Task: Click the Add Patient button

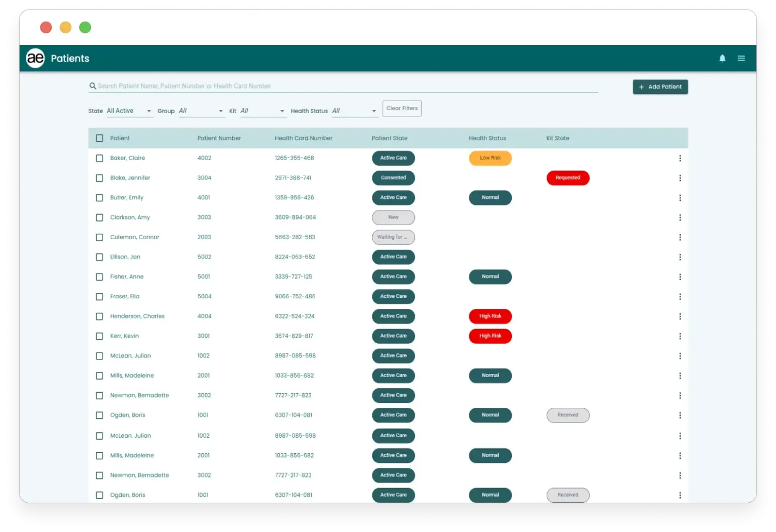Action: 660,86
